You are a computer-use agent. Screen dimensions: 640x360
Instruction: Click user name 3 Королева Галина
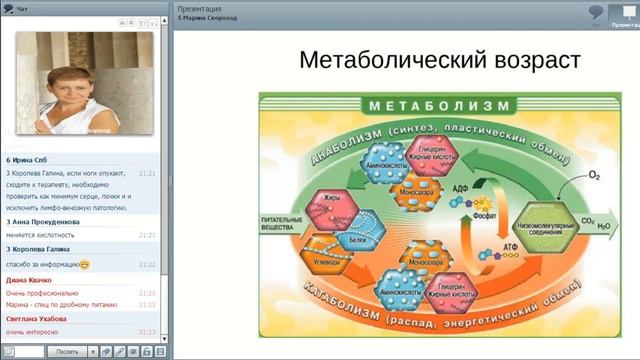click(38, 249)
